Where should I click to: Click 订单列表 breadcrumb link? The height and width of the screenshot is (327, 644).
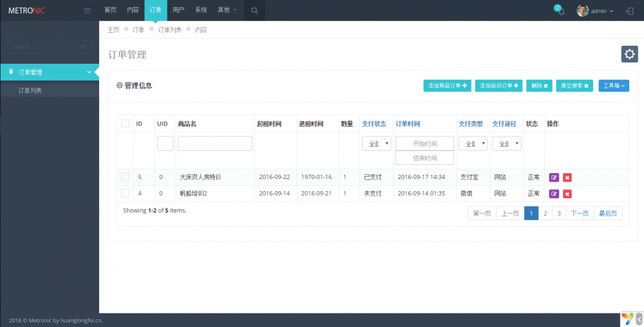click(x=169, y=30)
